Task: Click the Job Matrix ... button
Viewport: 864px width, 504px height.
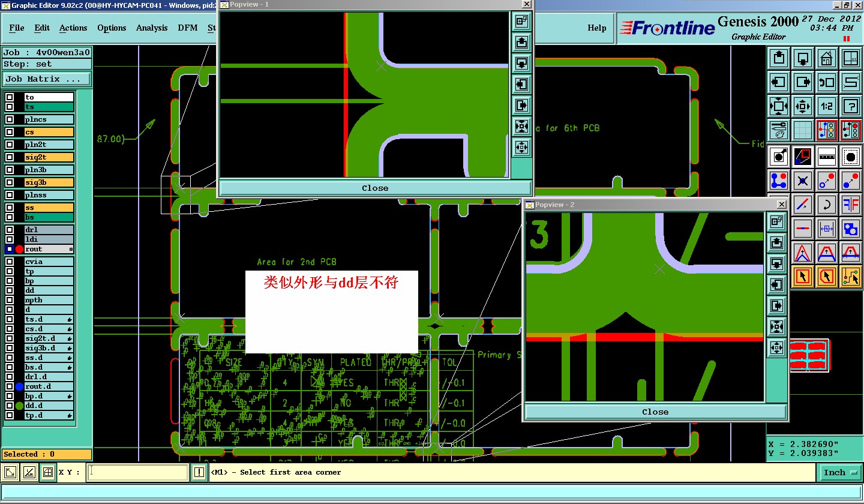Action: [x=47, y=79]
